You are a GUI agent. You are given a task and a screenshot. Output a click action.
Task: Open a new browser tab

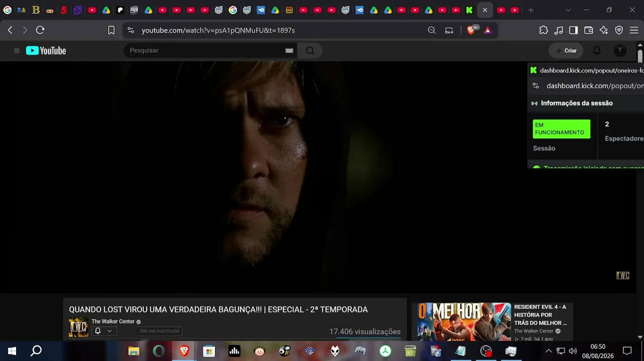(x=531, y=10)
